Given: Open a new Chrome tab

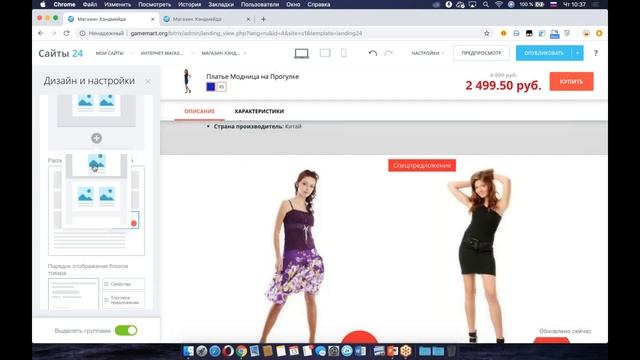Looking at the screenshot, I should click(x=263, y=19).
